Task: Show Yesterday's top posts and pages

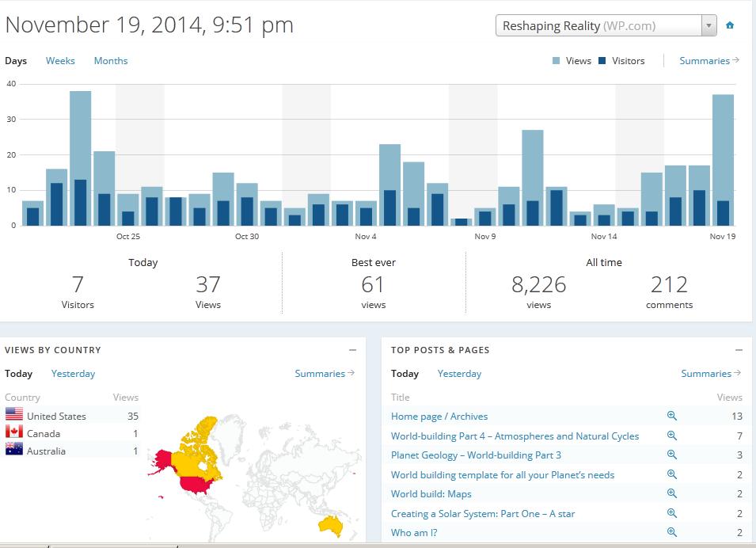Action: pyautogui.click(x=459, y=374)
